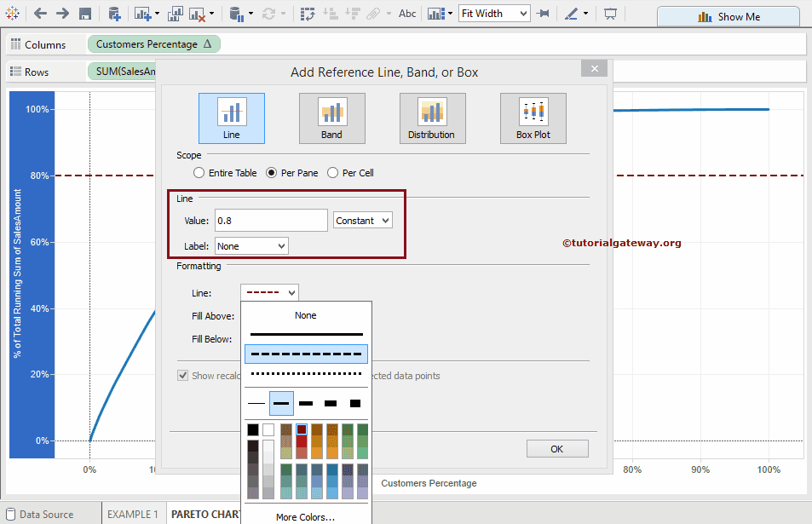Click the Value input field
The width and height of the screenshot is (812, 524).
(x=271, y=221)
